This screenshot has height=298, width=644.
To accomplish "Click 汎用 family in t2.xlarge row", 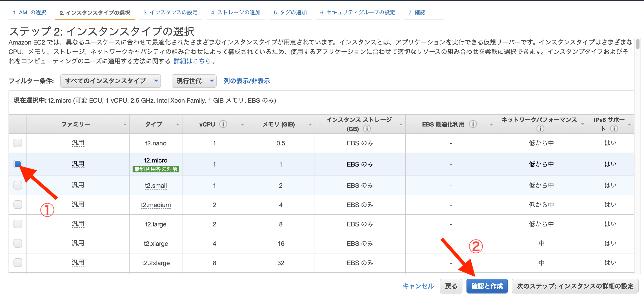I will pos(78,243).
